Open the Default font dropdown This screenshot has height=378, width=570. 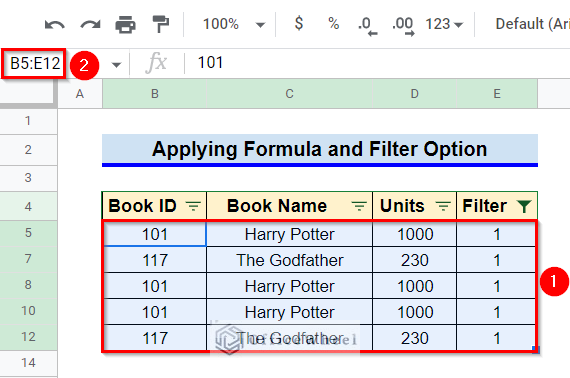(x=532, y=24)
